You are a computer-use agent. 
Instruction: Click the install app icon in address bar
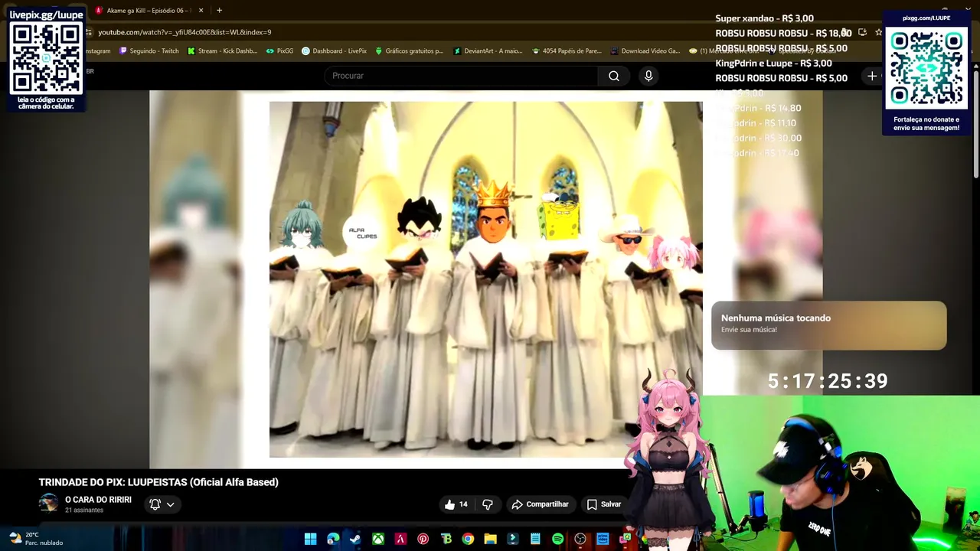point(862,32)
